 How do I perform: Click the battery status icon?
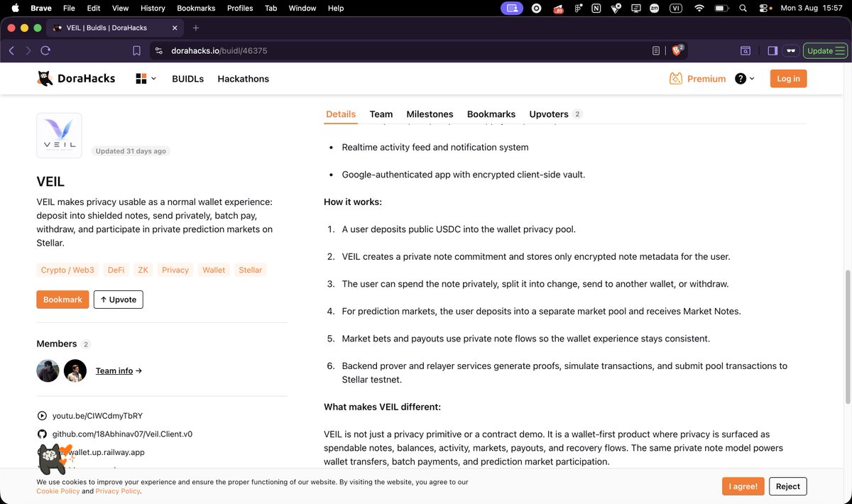coord(721,8)
